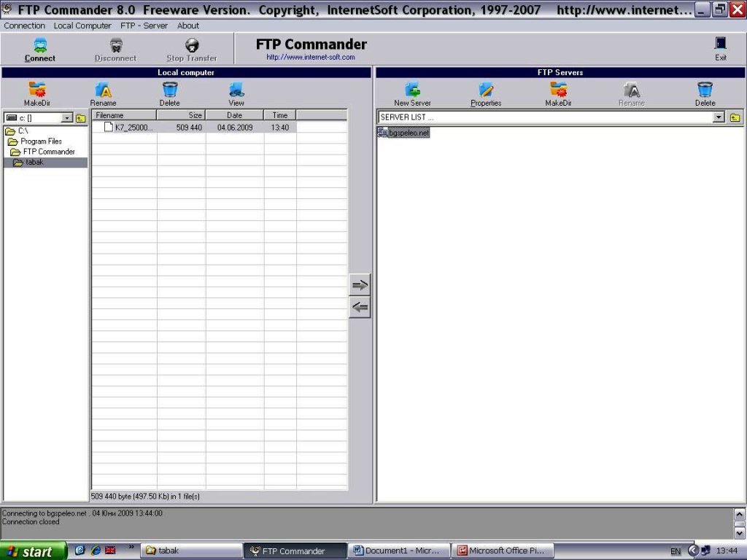Click file icon of K7_25000 row
The width and height of the screenshot is (747, 560).
[109, 127]
